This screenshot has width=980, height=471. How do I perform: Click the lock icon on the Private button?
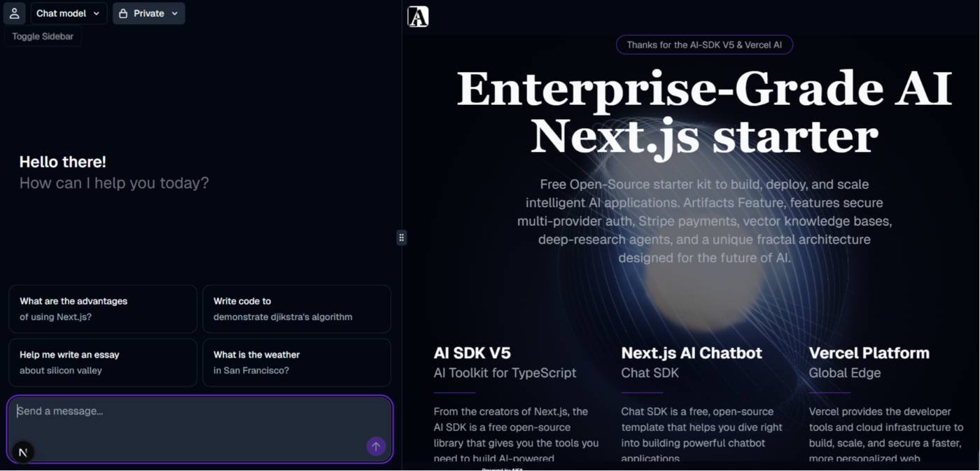(123, 13)
